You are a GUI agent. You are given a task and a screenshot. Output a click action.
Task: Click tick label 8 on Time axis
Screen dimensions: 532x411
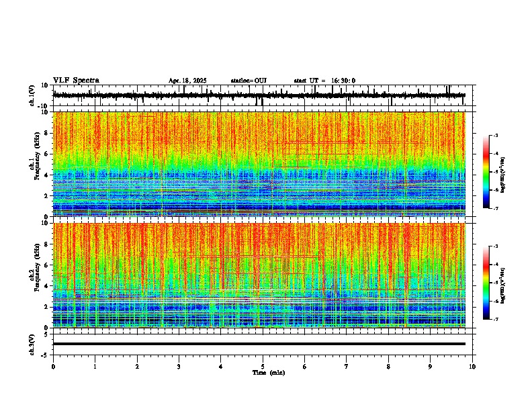click(388, 367)
